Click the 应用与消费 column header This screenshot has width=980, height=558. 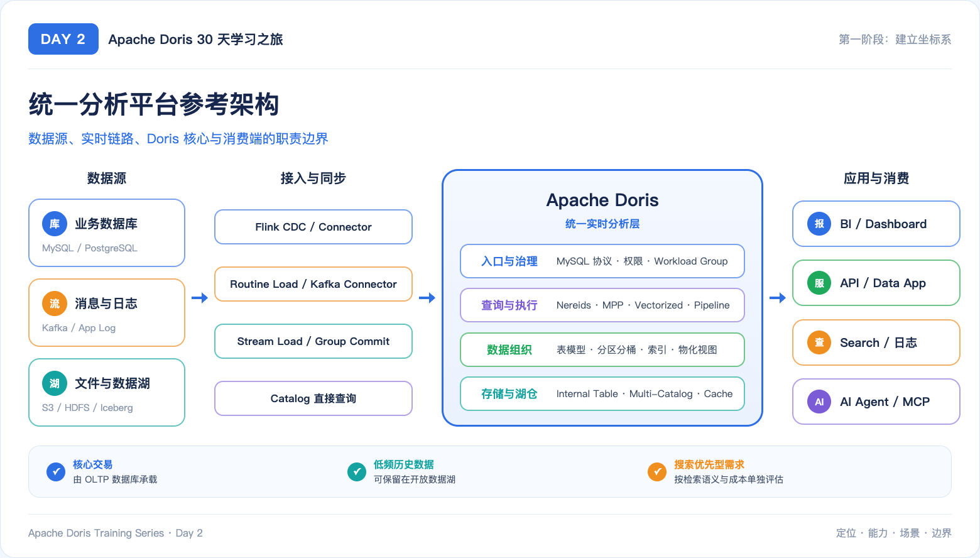point(876,178)
